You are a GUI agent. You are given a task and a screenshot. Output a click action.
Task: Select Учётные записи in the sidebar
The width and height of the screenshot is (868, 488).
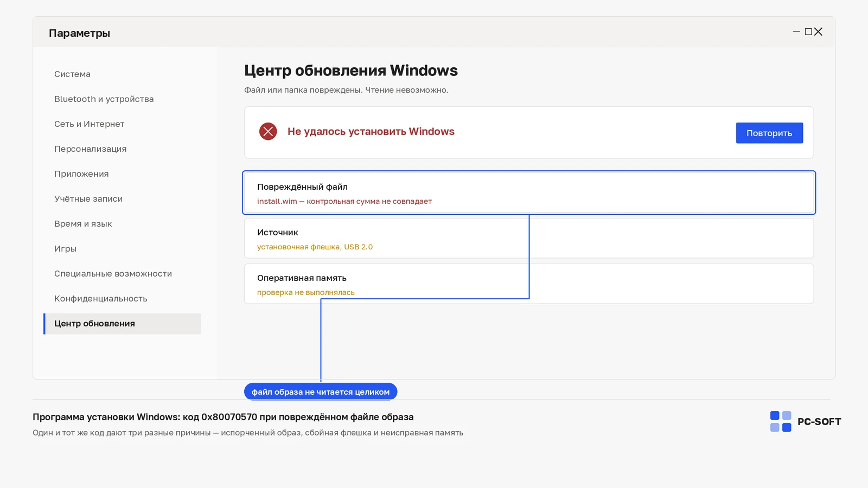(88, 199)
